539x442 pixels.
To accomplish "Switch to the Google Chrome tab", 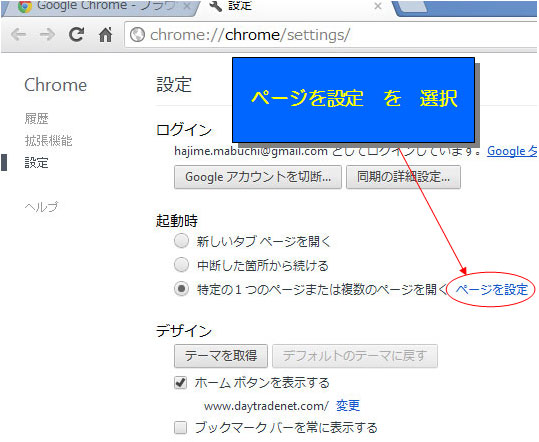I will [x=100, y=7].
